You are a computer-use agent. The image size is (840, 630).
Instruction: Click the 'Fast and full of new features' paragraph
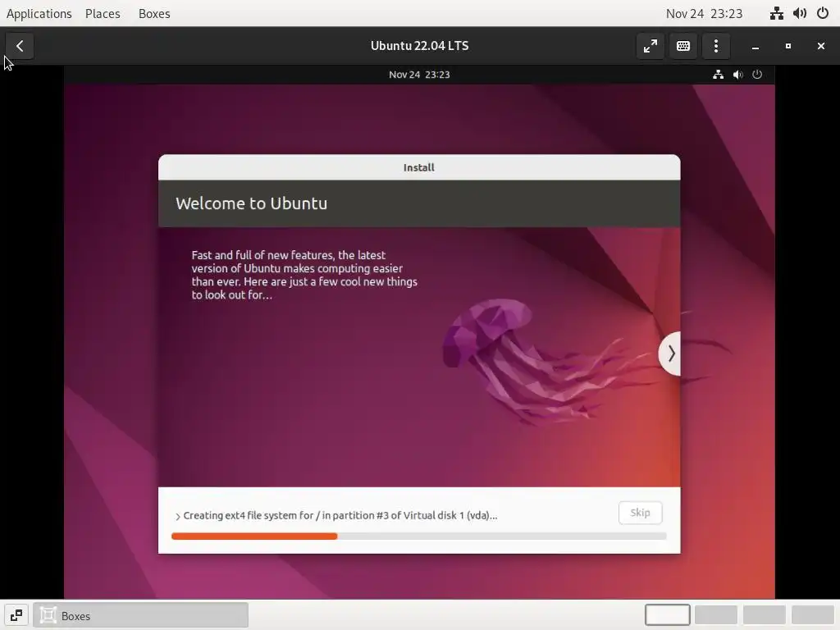tap(304, 275)
